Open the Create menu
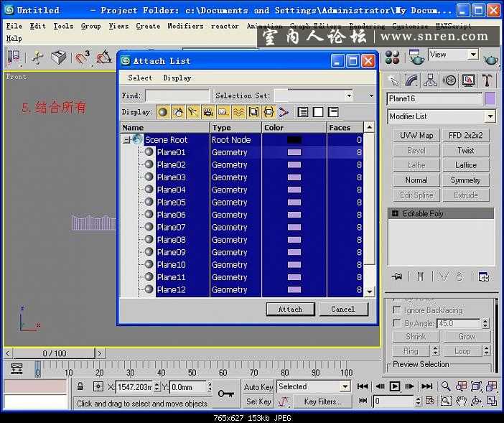The height and width of the screenshot is (423, 504). (x=148, y=26)
